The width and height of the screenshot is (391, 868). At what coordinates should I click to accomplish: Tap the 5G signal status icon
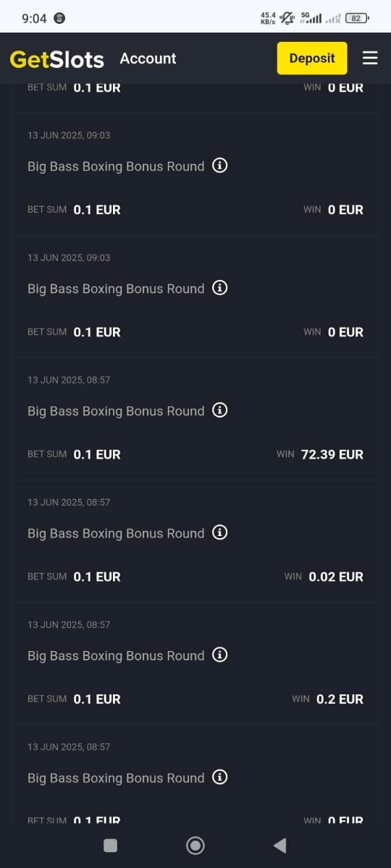click(311, 18)
